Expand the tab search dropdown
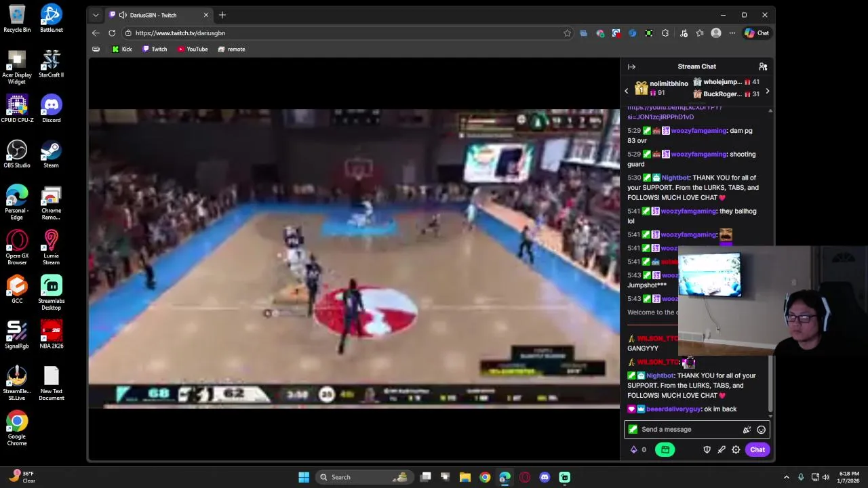Image resolution: width=868 pixels, height=488 pixels. click(96, 15)
